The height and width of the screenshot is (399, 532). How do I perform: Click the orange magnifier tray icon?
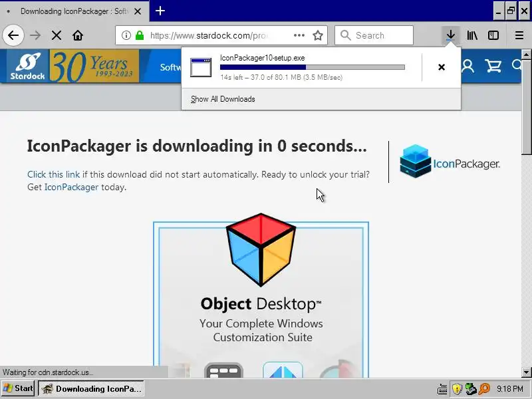(x=485, y=389)
